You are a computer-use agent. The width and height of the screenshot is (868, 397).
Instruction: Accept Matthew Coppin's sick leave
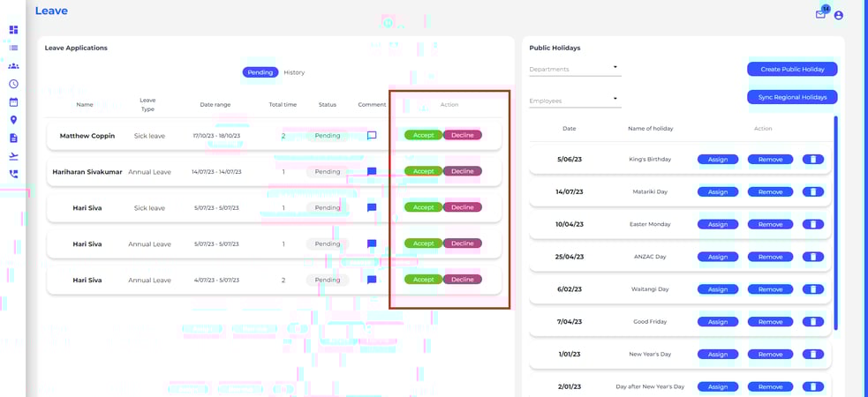(423, 136)
